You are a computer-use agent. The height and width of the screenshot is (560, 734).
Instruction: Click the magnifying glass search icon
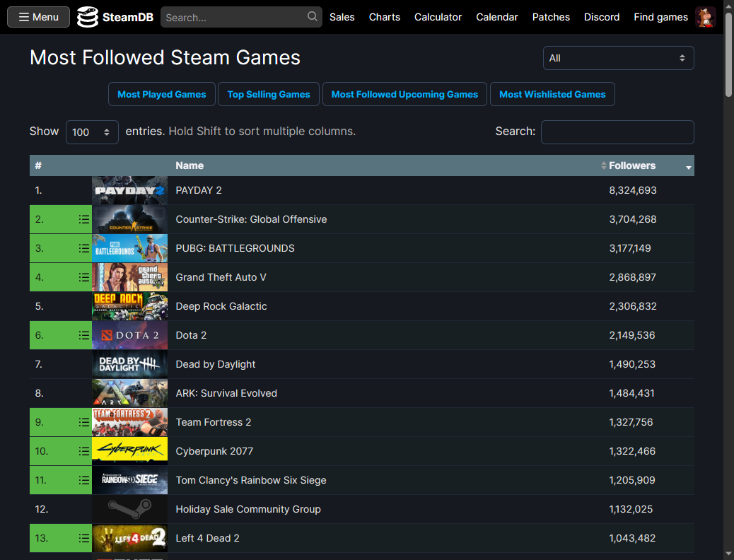point(313,17)
